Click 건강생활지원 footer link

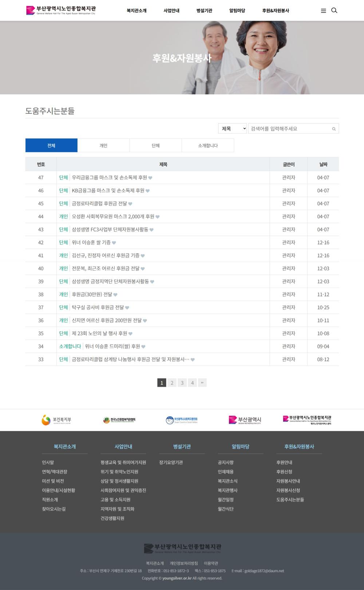pyautogui.click(x=112, y=518)
